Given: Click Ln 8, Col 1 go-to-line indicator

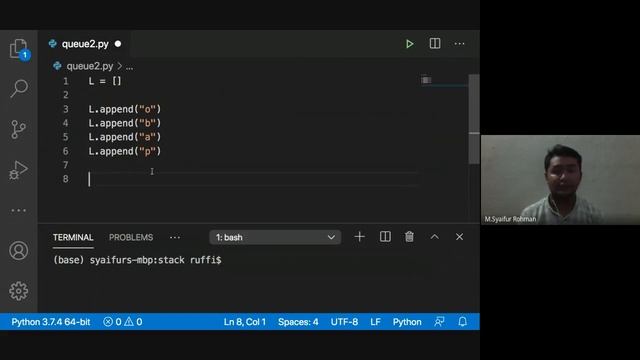Looking at the screenshot, I should coord(244,322).
